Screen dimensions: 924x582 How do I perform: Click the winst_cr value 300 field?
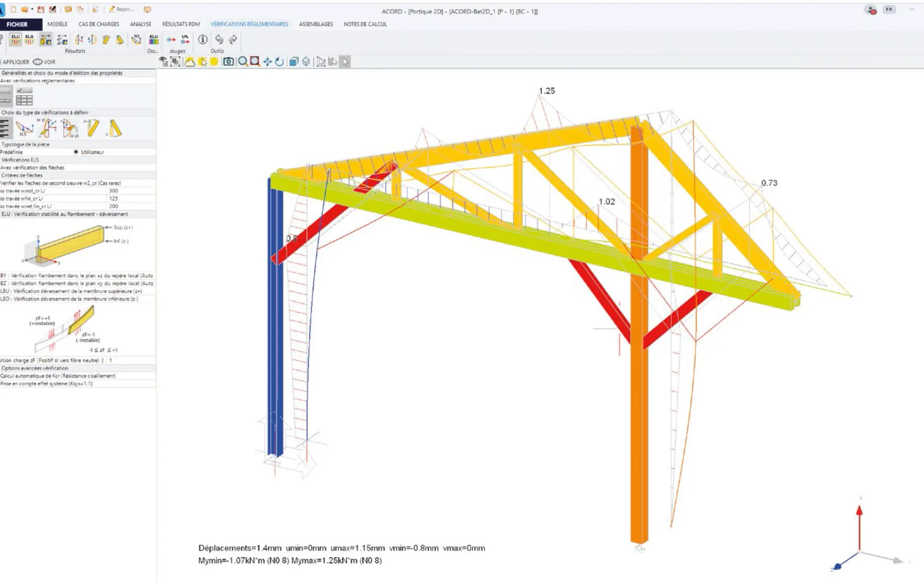tap(131, 191)
